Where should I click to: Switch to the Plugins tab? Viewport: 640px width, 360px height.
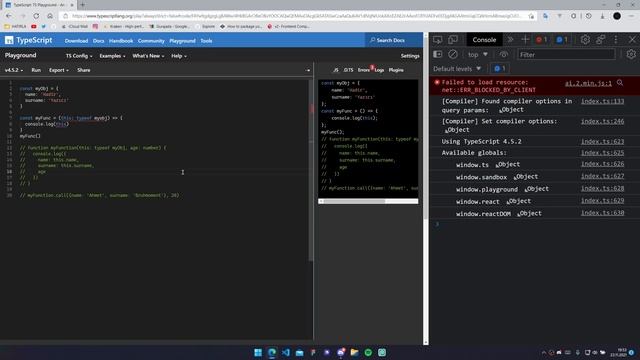pyautogui.click(x=396, y=70)
